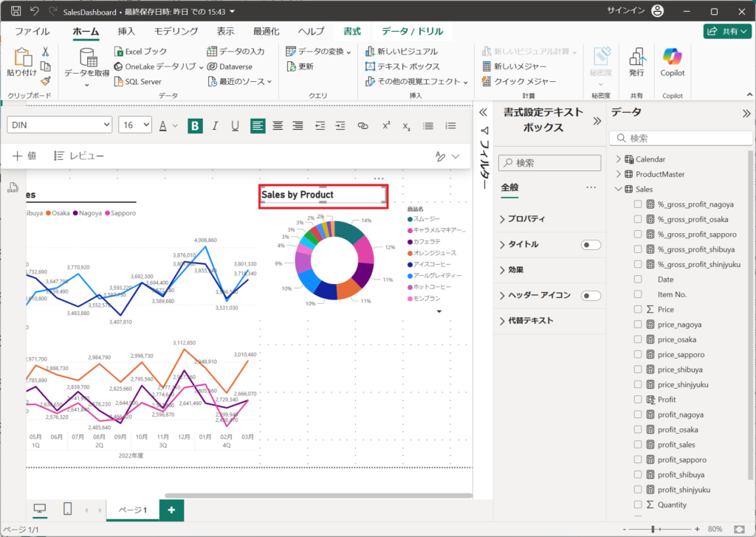
Task: Align text right
Action: [x=298, y=125]
